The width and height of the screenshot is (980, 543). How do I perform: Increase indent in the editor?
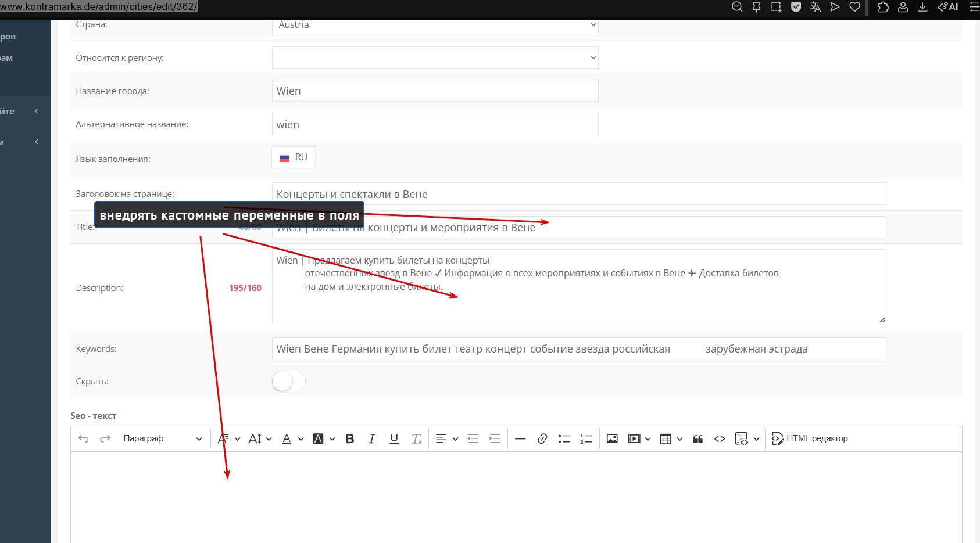point(495,439)
